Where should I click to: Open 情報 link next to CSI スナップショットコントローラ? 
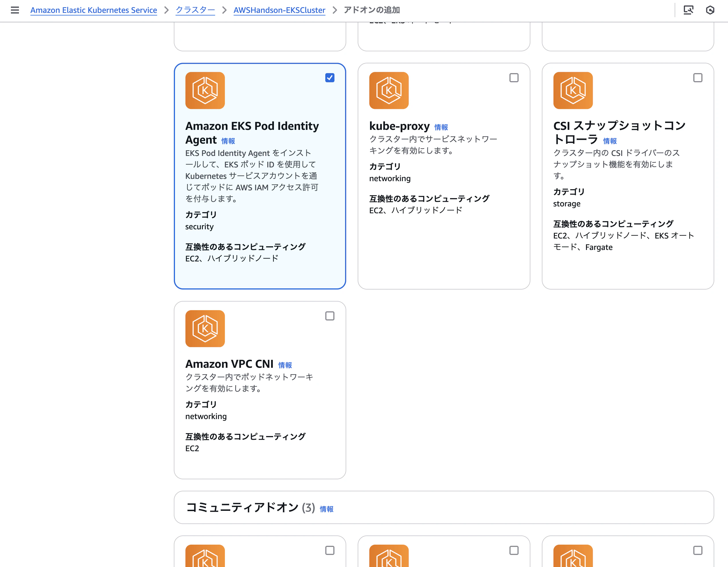[x=610, y=141]
